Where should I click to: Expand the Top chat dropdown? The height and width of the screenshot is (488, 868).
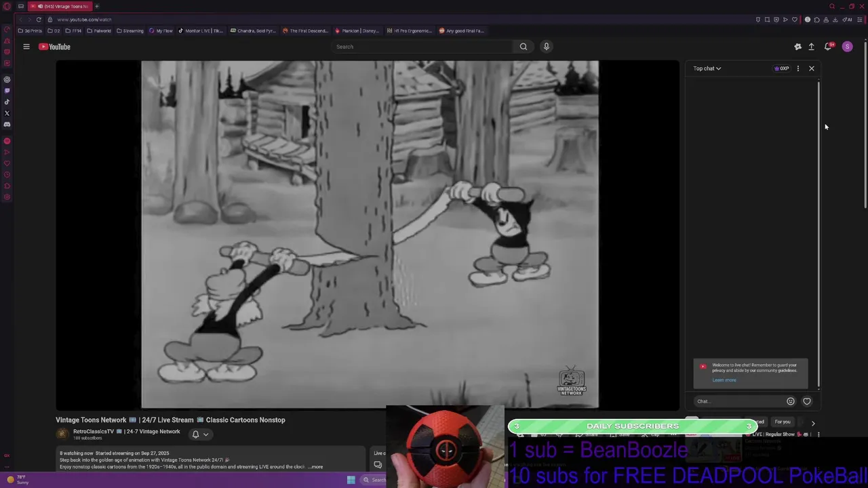click(x=707, y=68)
